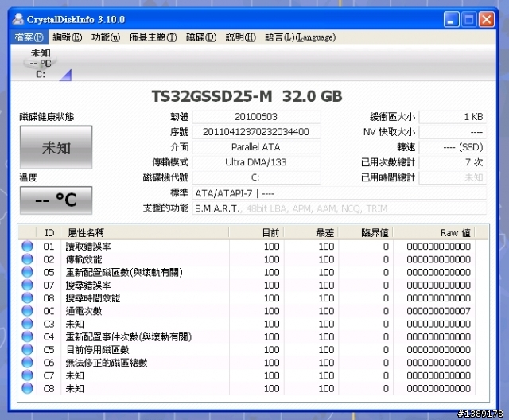Click status orb for 07 搜尋錯誤率
The width and height of the screenshot is (509, 420).
coord(28,285)
